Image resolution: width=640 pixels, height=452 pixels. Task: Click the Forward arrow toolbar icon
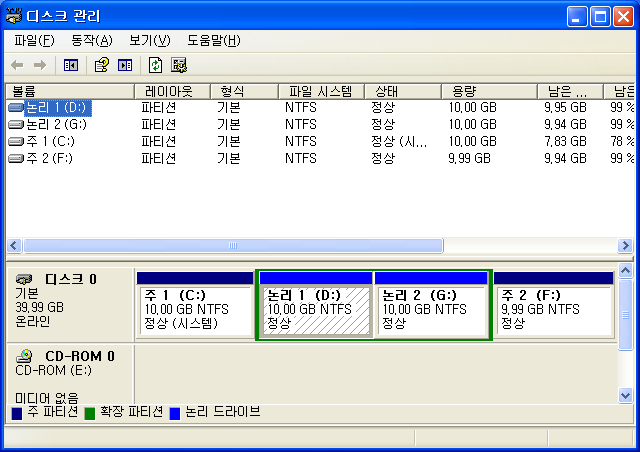[40, 65]
